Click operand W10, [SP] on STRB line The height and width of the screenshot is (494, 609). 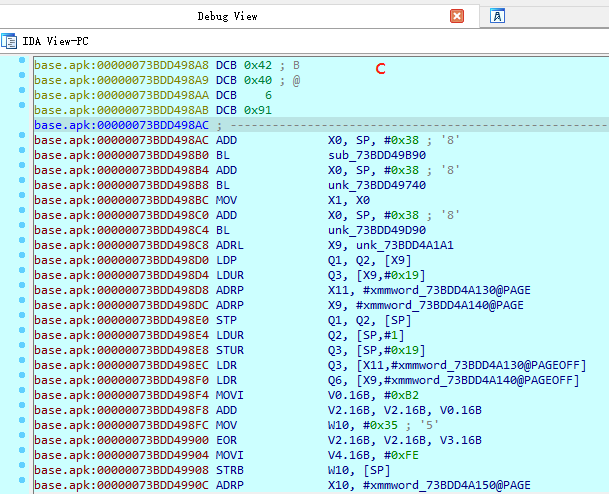pyautogui.click(x=359, y=470)
